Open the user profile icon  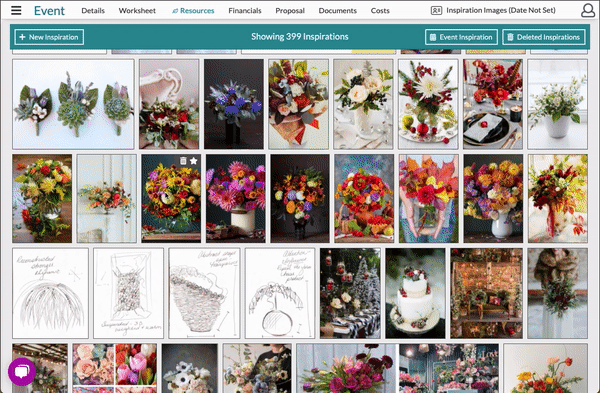(588, 10)
